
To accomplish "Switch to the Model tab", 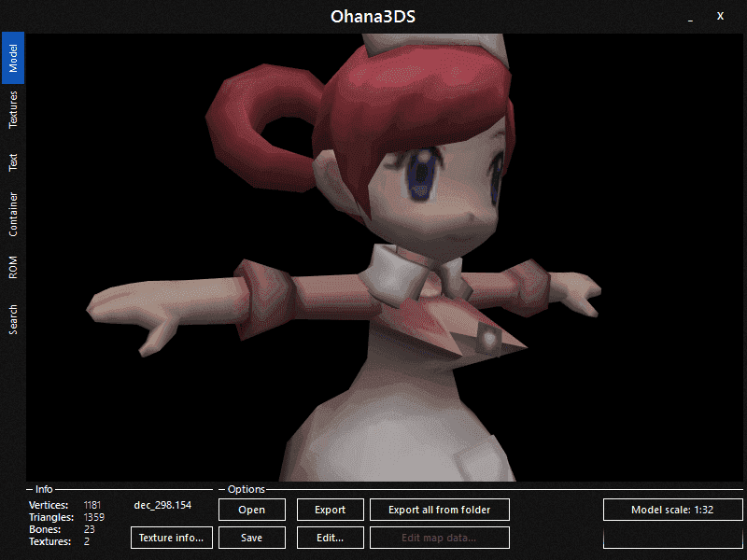I will click(13, 58).
